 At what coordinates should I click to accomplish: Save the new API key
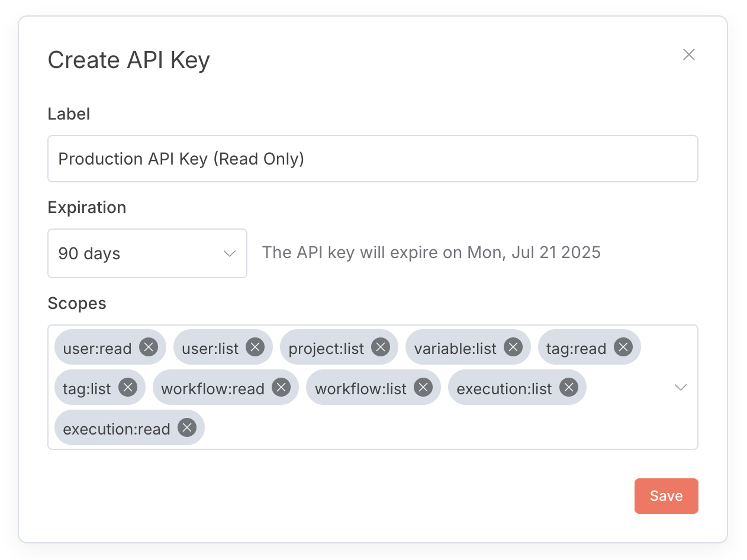click(x=666, y=495)
